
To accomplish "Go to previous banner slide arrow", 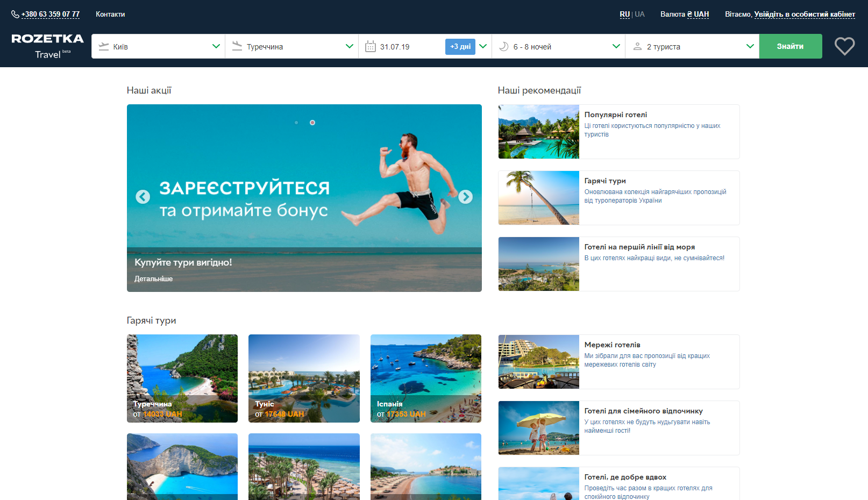I will click(x=143, y=197).
